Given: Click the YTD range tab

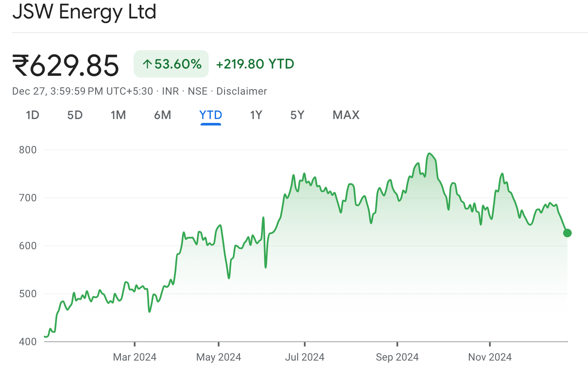Looking at the screenshot, I should click(211, 115).
